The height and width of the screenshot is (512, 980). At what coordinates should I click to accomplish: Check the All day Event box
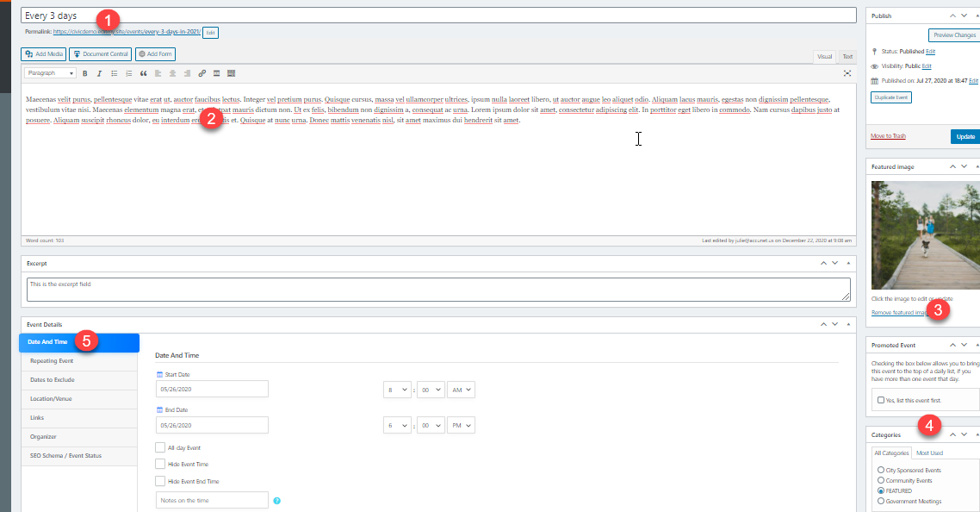coord(160,447)
